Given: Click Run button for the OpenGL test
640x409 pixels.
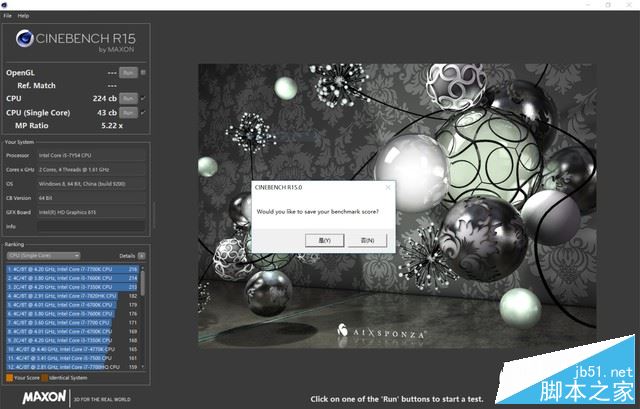Looking at the screenshot, I should coord(128,73).
